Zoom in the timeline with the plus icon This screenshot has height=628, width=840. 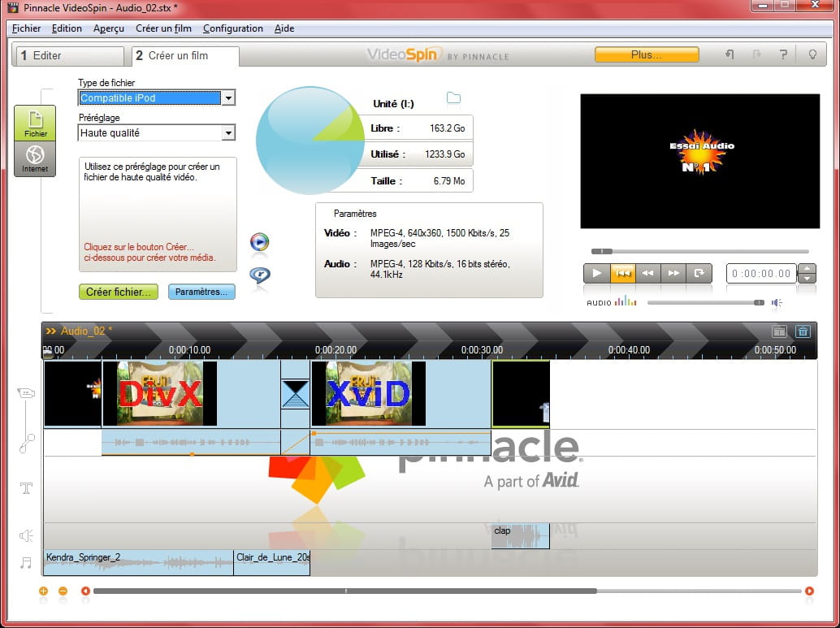[43, 591]
